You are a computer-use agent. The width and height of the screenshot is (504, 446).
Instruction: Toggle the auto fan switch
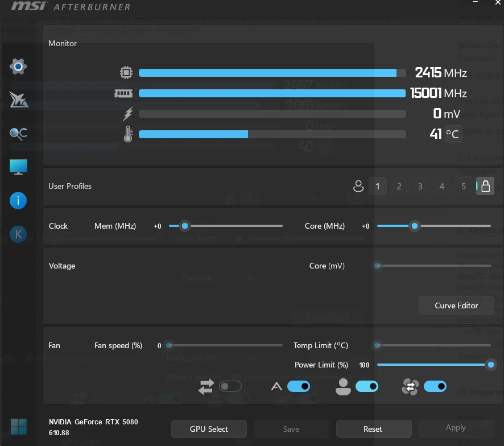(299, 386)
